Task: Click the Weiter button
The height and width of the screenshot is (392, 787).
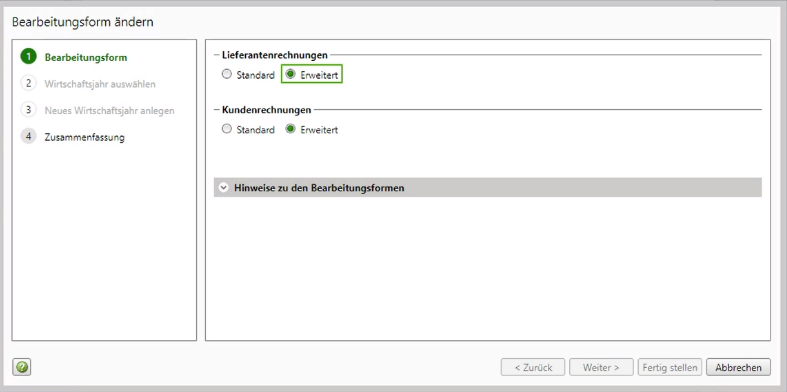Action: pyautogui.click(x=601, y=367)
